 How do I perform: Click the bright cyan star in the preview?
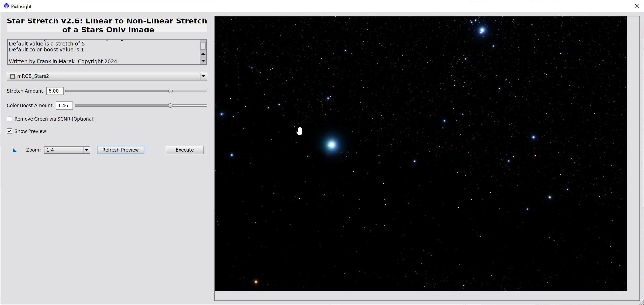coord(332,145)
